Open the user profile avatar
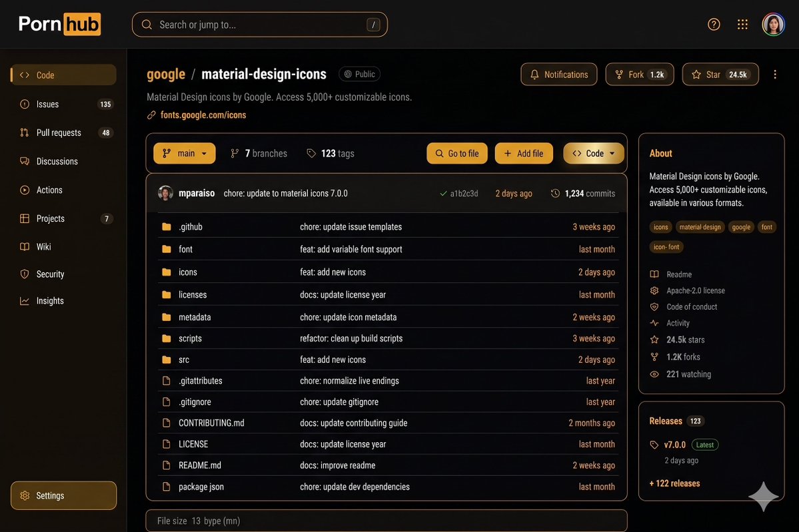Screen dimensions: 799x532 [773, 24]
